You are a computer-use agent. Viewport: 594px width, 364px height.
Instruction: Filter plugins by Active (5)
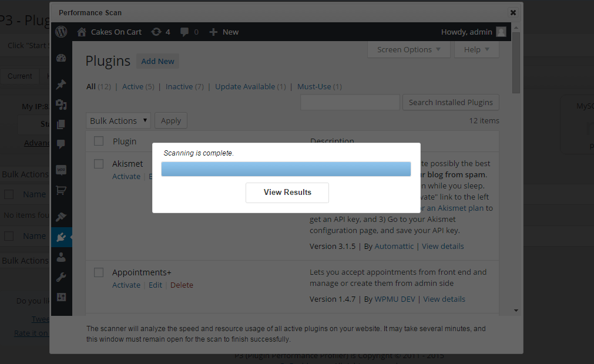138,87
